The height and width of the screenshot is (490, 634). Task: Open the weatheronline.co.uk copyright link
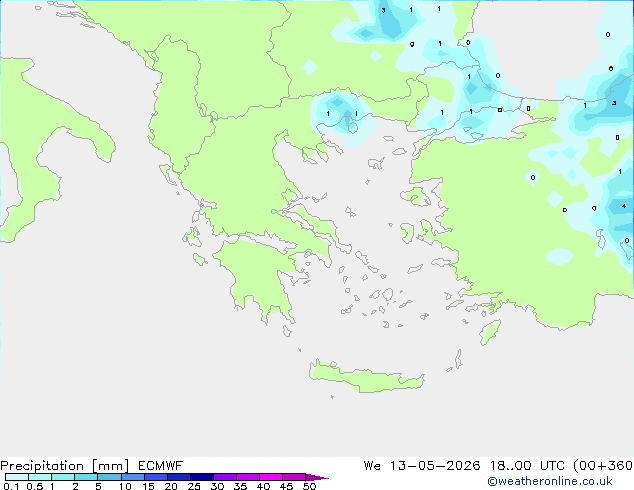pos(550,481)
